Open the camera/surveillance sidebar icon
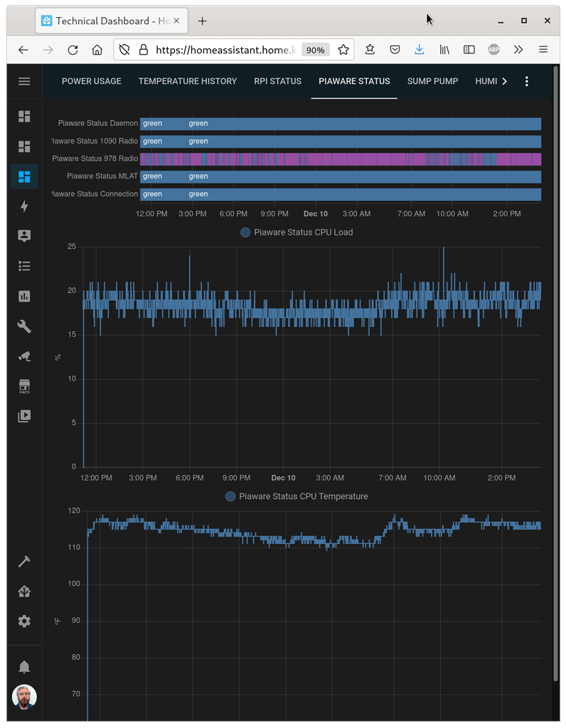This screenshot has width=566, height=728. (x=24, y=355)
